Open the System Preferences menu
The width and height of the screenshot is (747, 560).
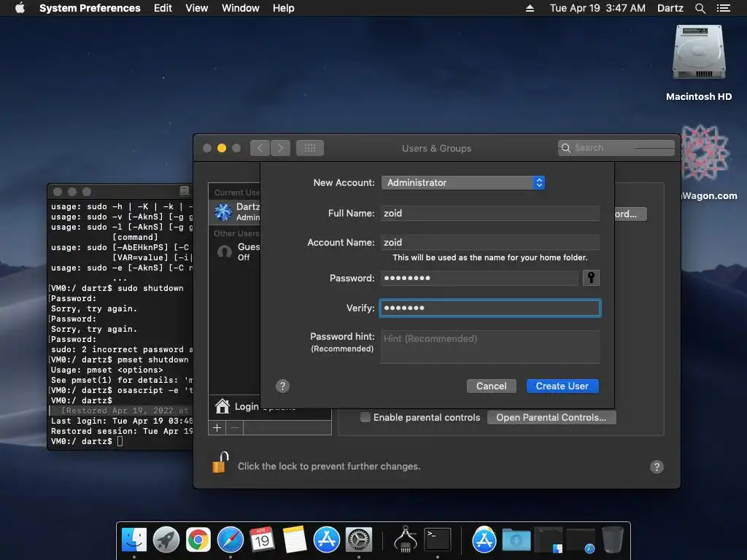point(90,8)
